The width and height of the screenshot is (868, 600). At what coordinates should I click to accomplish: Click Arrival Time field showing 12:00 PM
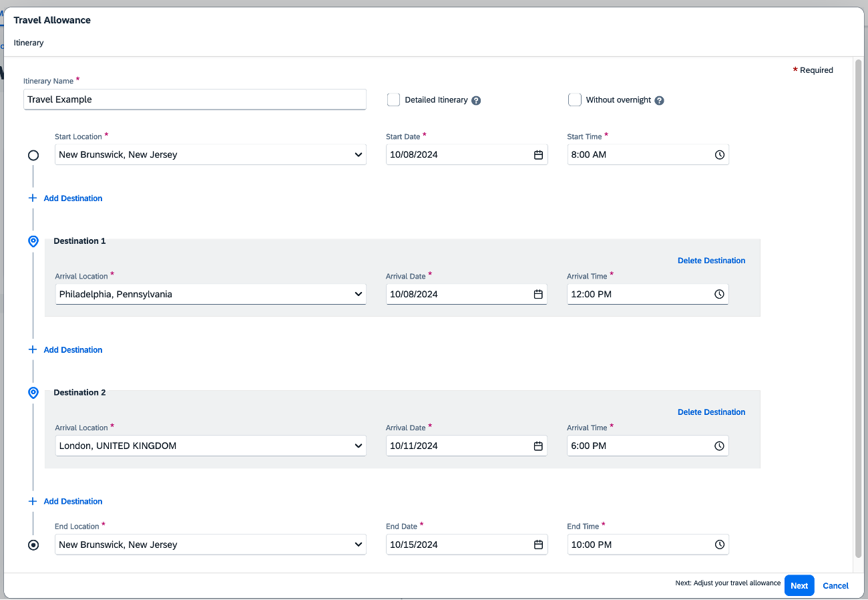click(x=648, y=294)
